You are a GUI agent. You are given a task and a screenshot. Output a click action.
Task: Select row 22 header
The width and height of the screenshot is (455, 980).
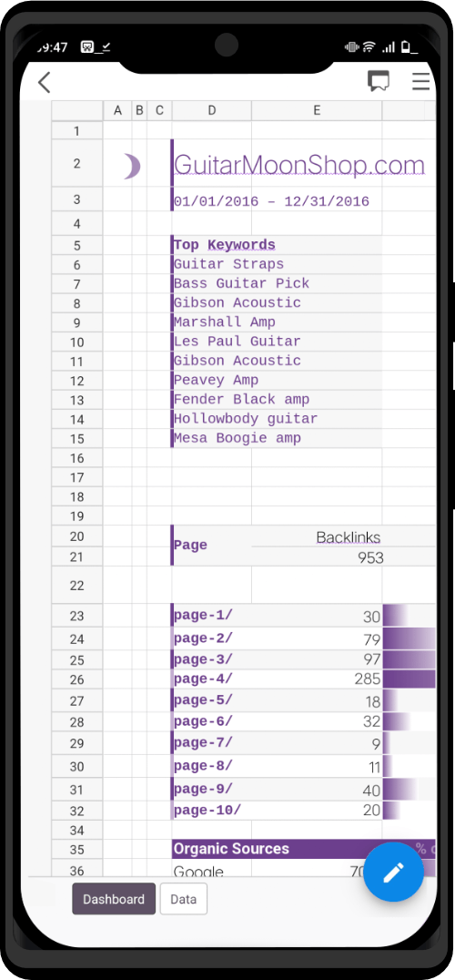click(76, 586)
